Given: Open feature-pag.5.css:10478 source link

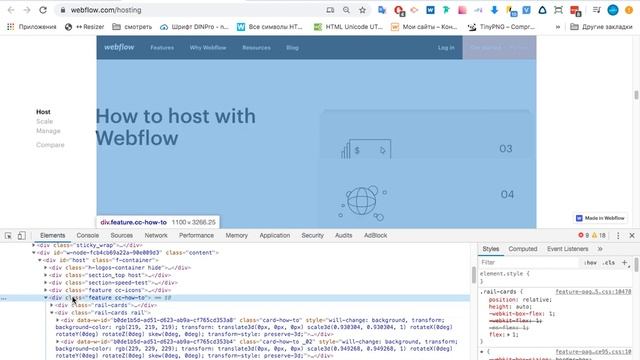Looking at the screenshot, I should 593,292.
